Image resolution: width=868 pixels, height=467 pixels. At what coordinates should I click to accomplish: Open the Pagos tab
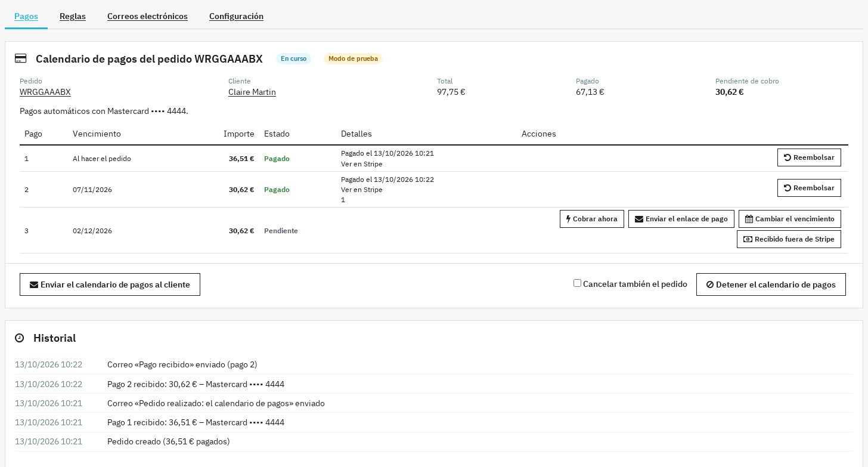[26, 16]
